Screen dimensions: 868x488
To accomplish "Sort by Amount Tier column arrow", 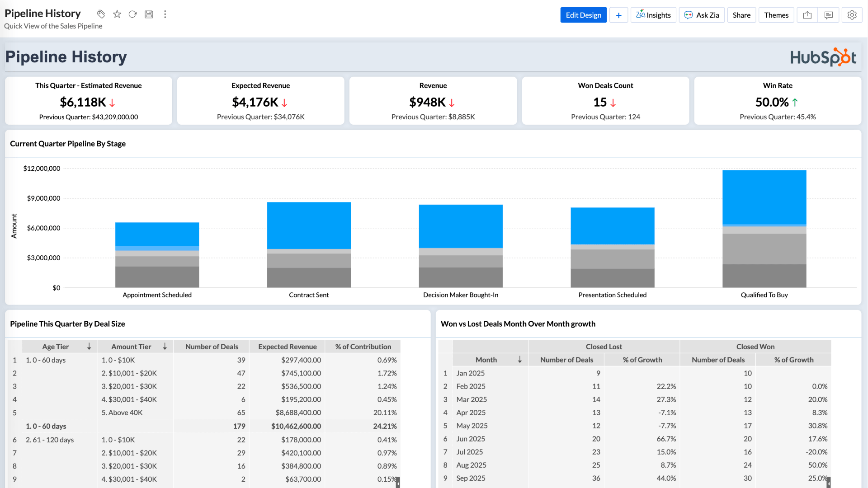I will coord(165,347).
